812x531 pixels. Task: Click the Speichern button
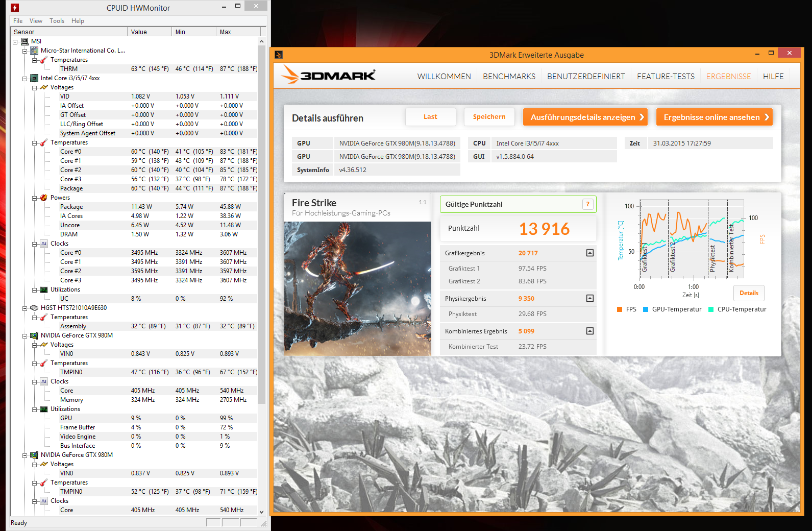tap(489, 117)
